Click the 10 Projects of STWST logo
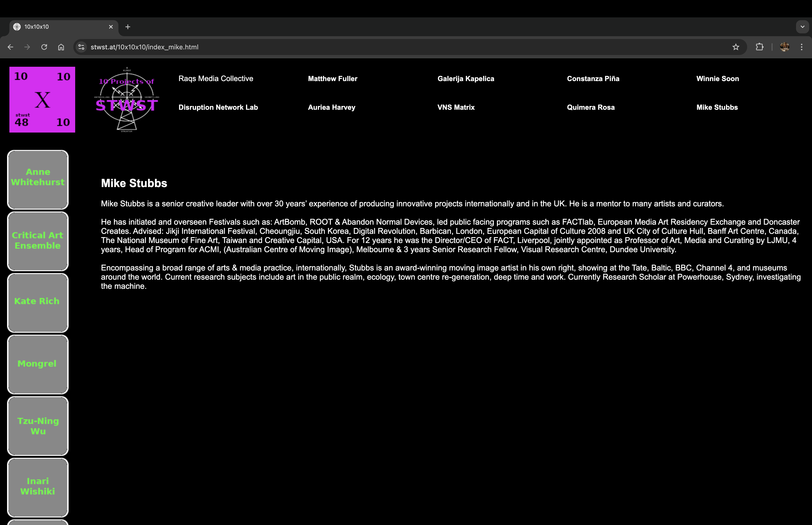 point(127,100)
